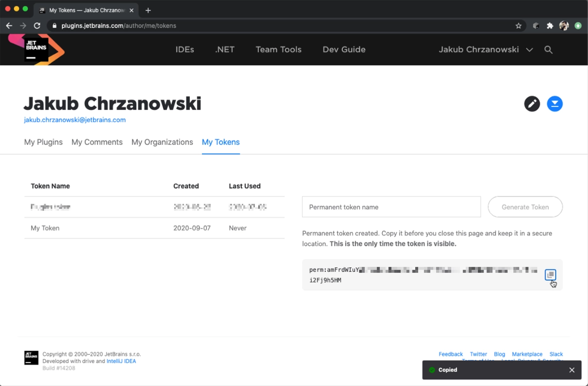The image size is (588, 386).
Task: Click the blue download icon button
Action: coord(555,104)
